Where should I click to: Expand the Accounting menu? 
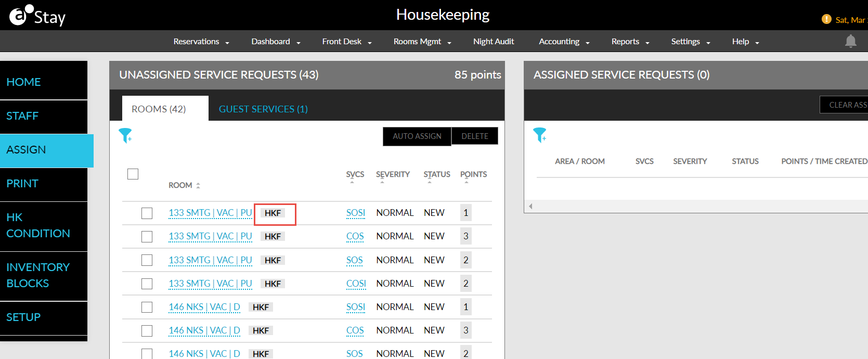pyautogui.click(x=564, y=42)
